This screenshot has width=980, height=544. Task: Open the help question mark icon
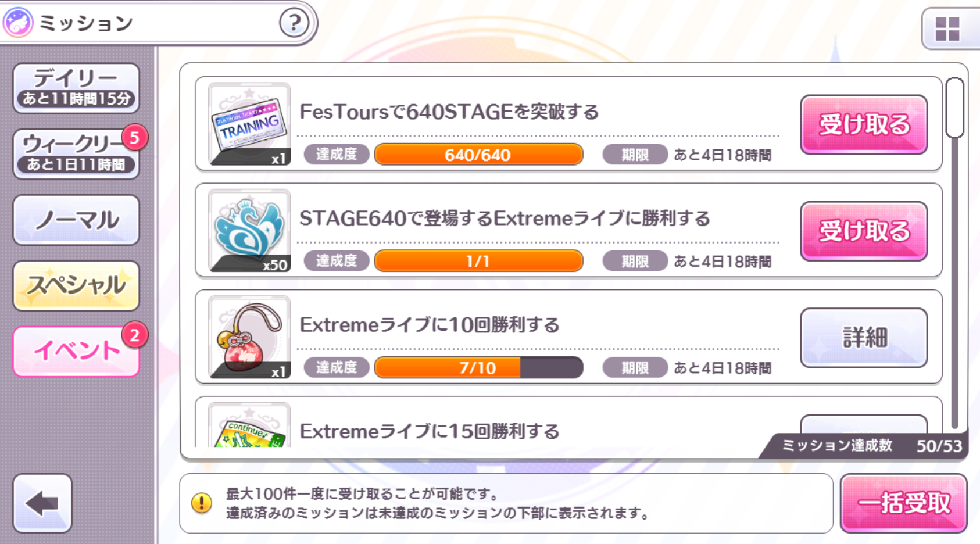pyautogui.click(x=294, y=23)
